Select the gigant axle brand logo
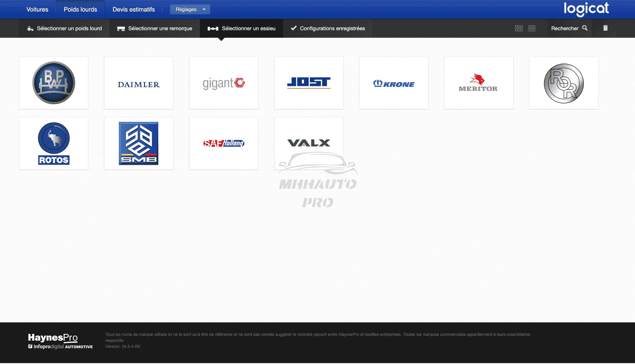The width and height of the screenshot is (635, 364). tap(223, 83)
